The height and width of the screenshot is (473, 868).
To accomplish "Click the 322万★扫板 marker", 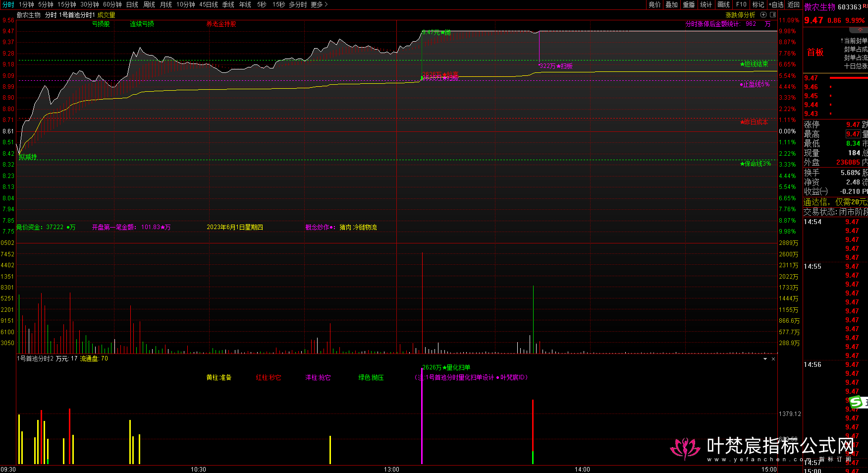I will [x=555, y=66].
